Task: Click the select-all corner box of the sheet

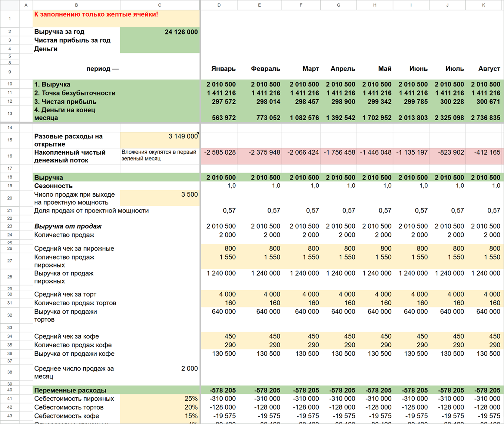Action: (x=10, y=5)
